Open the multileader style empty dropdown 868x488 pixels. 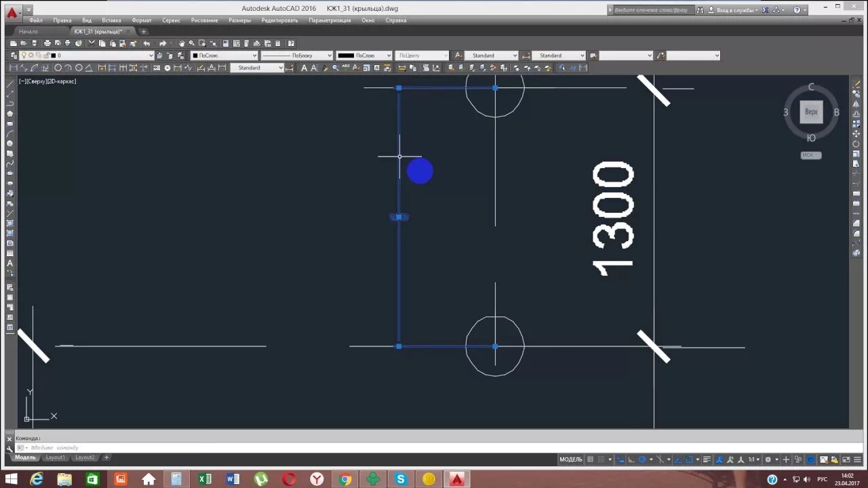693,55
